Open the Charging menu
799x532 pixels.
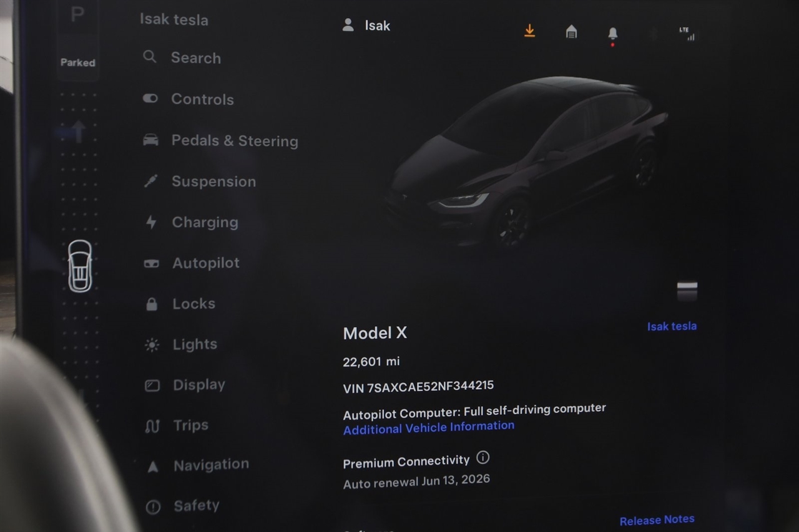coord(191,222)
